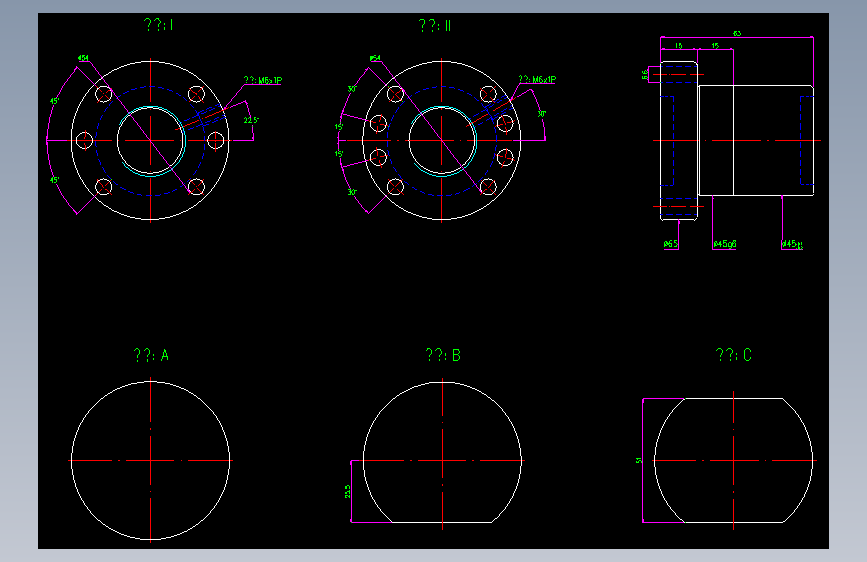Image resolution: width=867 pixels, height=562 pixels.
Task: Select the ø45g6 diameter label
Action: point(724,244)
